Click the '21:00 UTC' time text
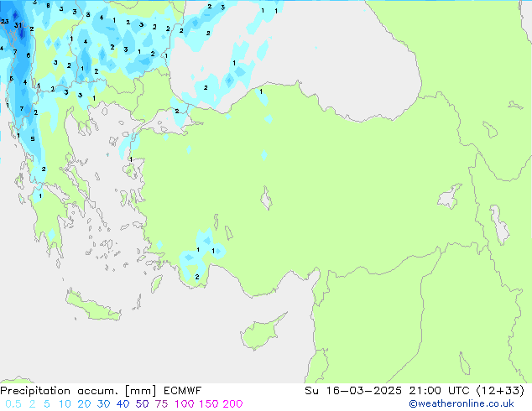532x411 pixels. [439, 391]
